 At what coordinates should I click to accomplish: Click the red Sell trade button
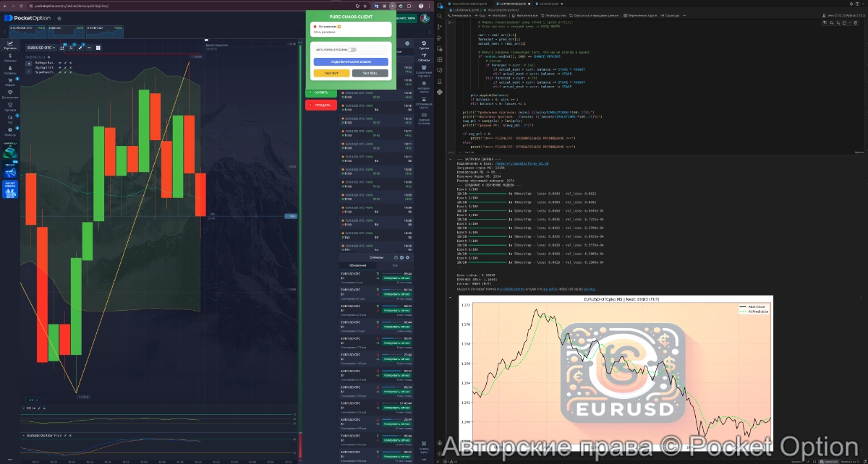pos(321,105)
